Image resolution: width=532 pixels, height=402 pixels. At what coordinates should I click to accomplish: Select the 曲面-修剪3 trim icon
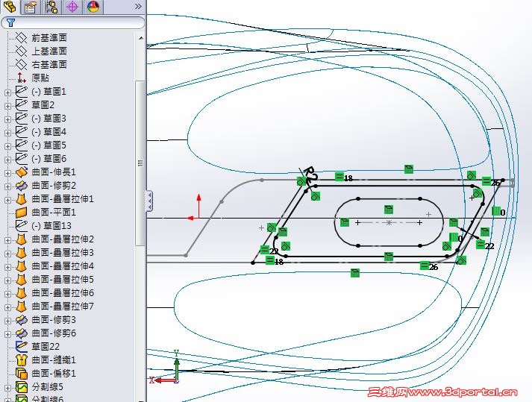[x=22, y=319]
